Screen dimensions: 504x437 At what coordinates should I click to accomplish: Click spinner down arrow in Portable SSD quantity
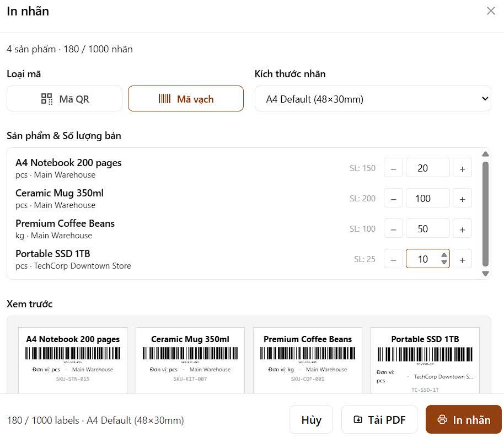coord(444,262)
